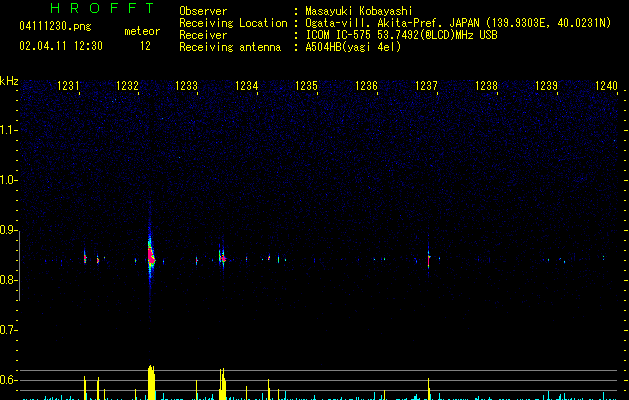
Task: Click the 1235 time axis marker
Action: click(306, 86)
